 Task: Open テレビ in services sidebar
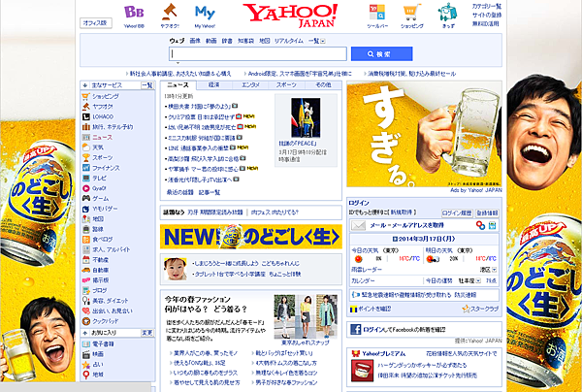tap(99, 179)
